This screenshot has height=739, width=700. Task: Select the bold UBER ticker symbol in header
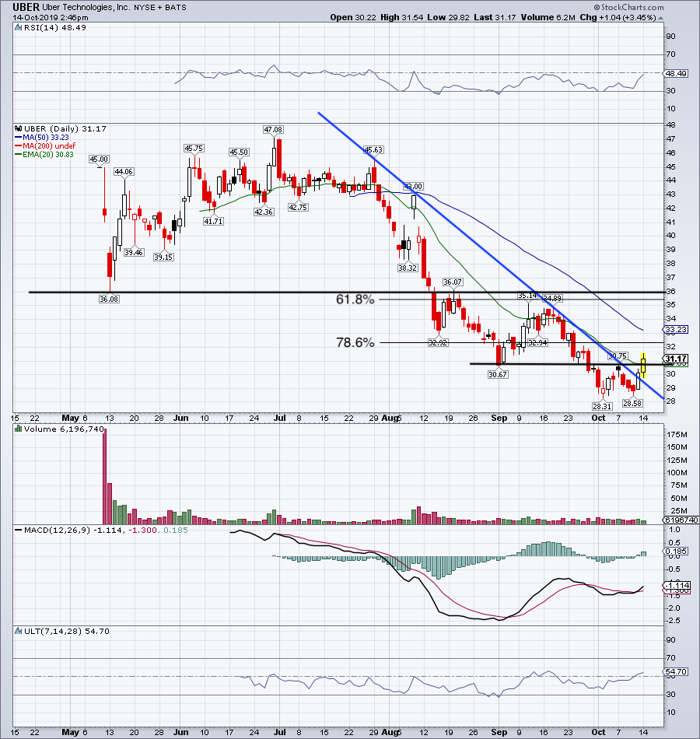point(26,8)
